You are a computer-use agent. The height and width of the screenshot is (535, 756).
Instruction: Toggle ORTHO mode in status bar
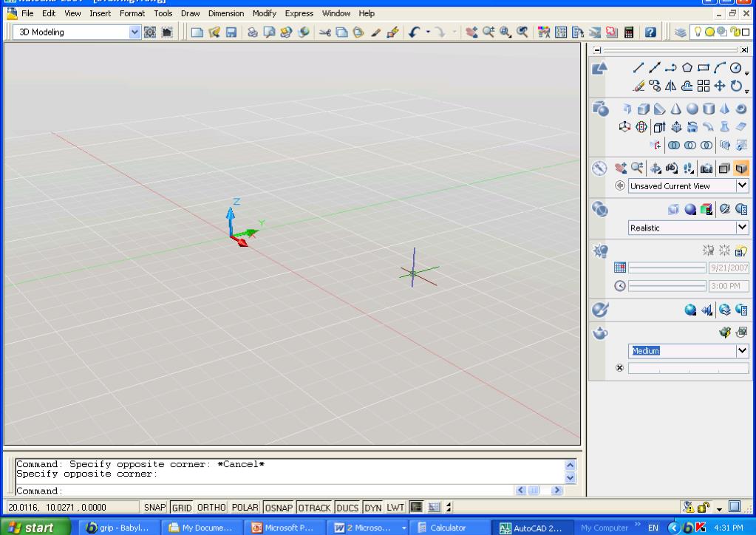[x=211, y=508]
